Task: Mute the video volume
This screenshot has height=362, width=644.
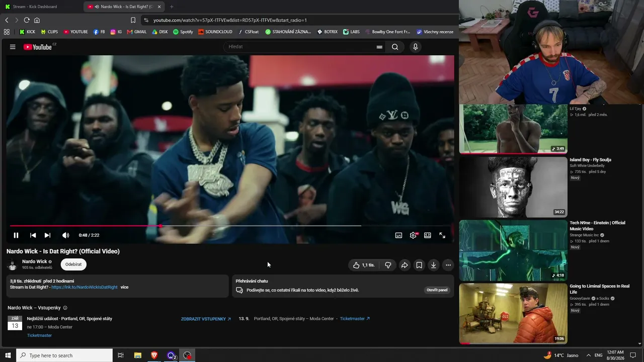Action: [x=65, y=235]
